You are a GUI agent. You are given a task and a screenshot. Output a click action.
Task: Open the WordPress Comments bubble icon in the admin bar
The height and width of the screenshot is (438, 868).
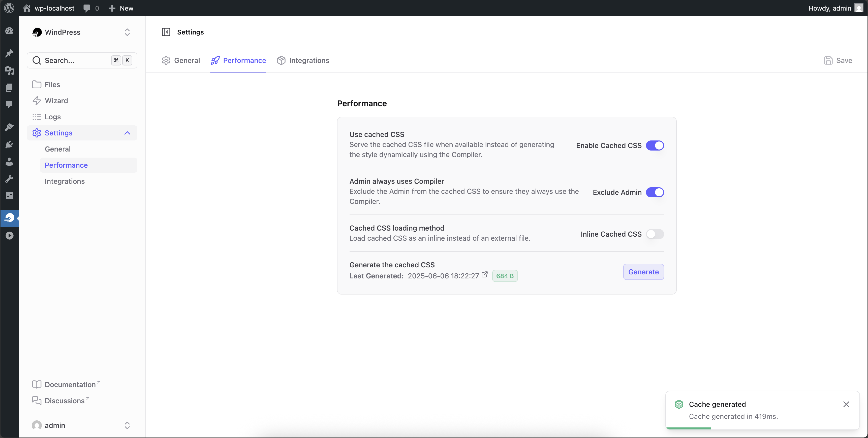tap(87, 8)
